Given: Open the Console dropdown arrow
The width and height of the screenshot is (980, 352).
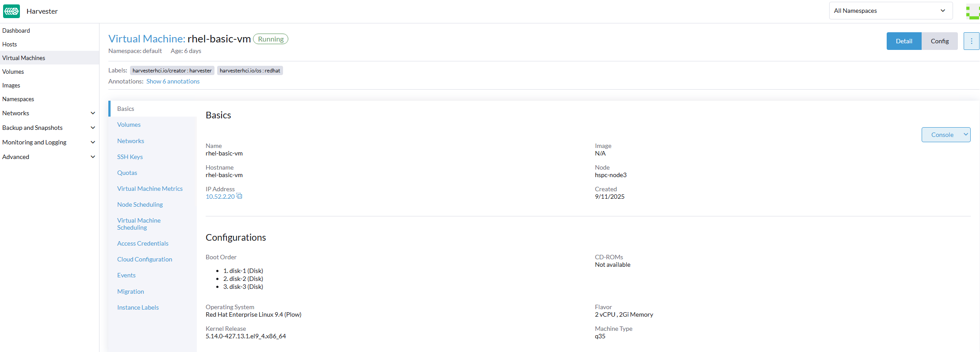Looking at the screenshot, I should pos(965,135).
